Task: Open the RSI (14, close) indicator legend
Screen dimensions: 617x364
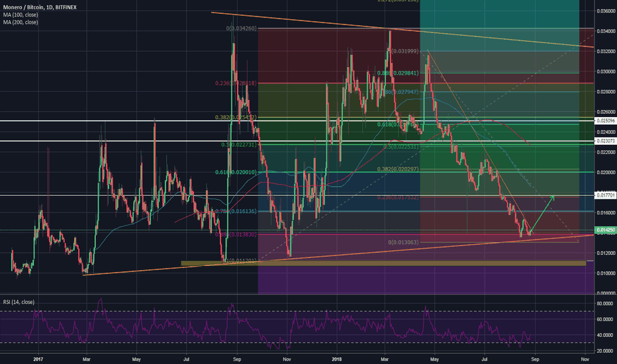Action: 19,302
